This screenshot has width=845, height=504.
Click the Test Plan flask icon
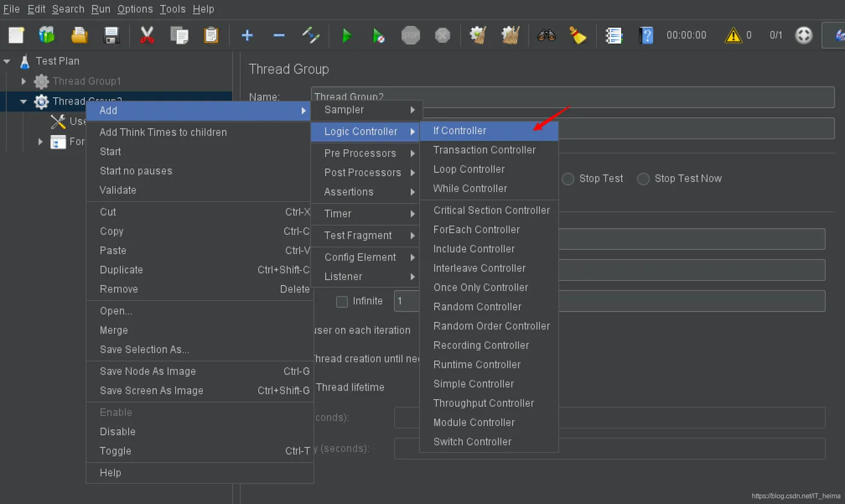point(25,61)
